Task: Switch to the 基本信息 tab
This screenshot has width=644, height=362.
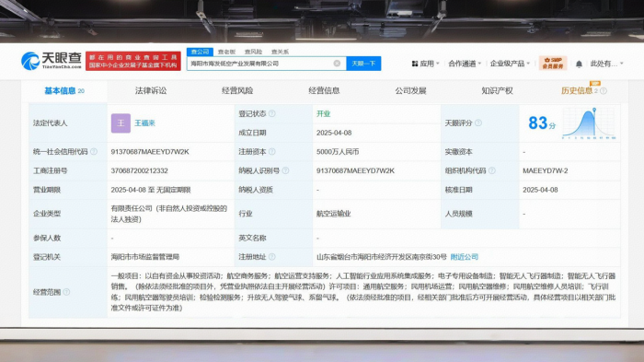Action: 64,91
